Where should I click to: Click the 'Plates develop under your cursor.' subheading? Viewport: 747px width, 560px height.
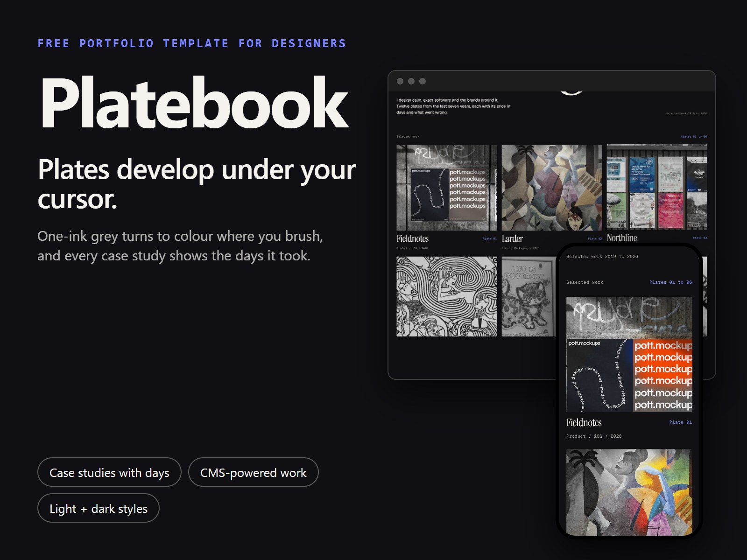click(x=197, y=183)
